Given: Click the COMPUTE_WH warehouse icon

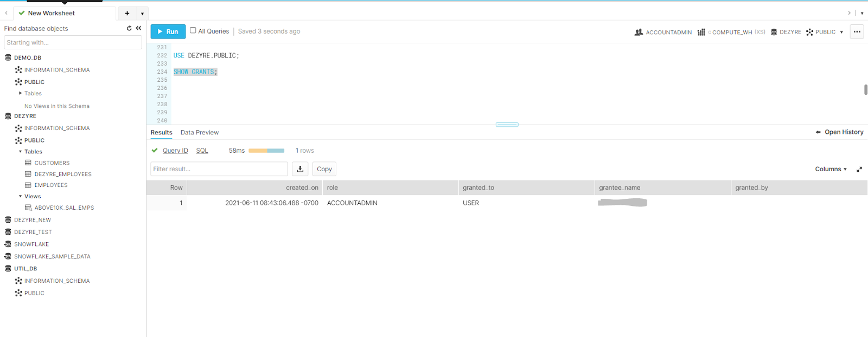Looking at the screenshot, I should pyautogui.click(x=701, y=32).
